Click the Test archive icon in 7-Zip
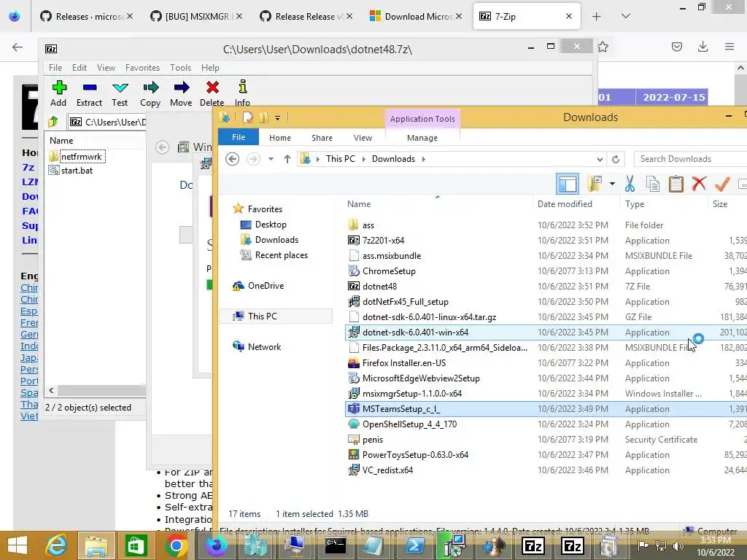The image size is (747, 560). (x=120, y=93)
